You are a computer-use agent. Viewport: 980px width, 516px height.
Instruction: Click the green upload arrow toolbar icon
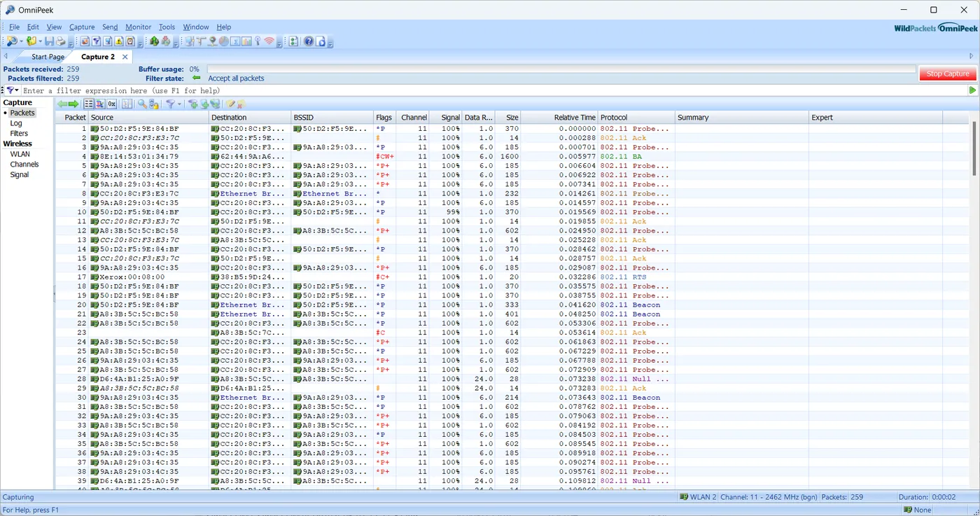point(154,41)
